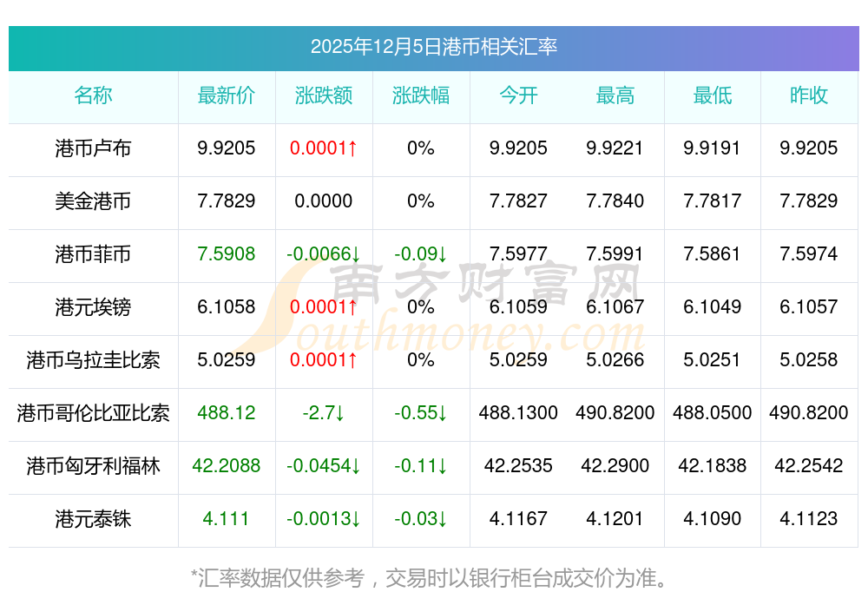Click latest price 42.2088
868x605 pixels.
(x=227, y=466)
